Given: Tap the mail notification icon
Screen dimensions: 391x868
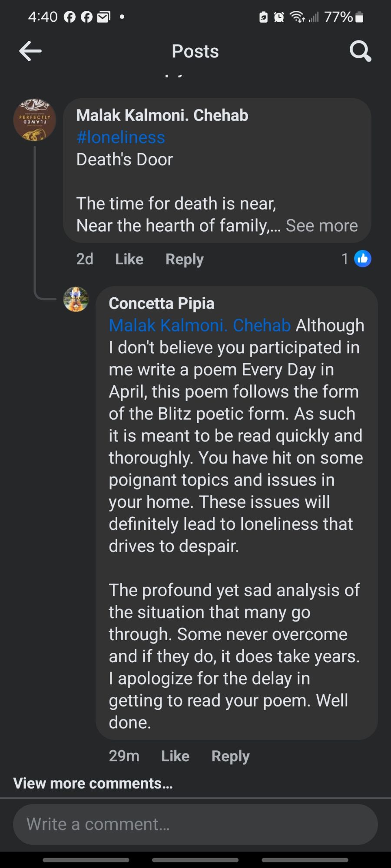Looking at the screenshot, I should click(103, 17).
